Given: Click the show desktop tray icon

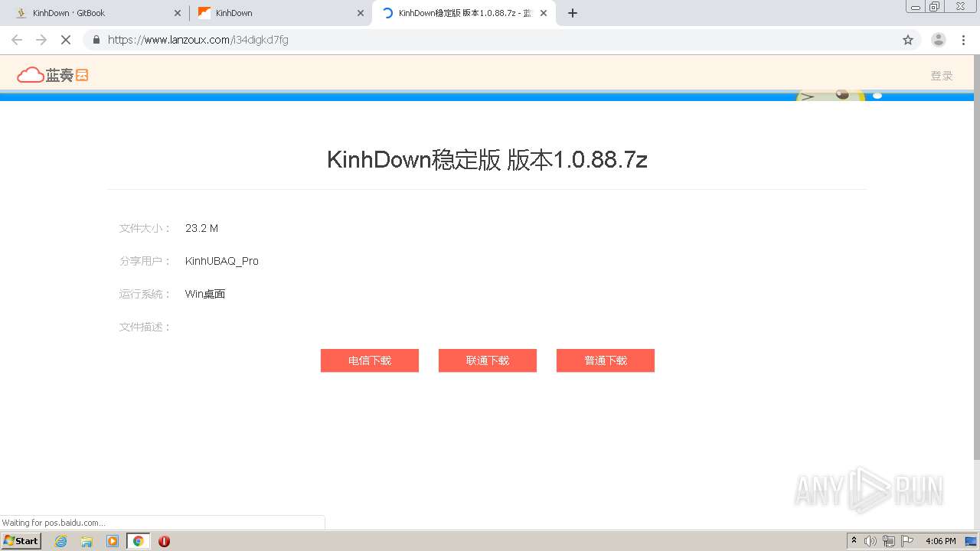Looking at the screenshot, I should pos(972,541).
